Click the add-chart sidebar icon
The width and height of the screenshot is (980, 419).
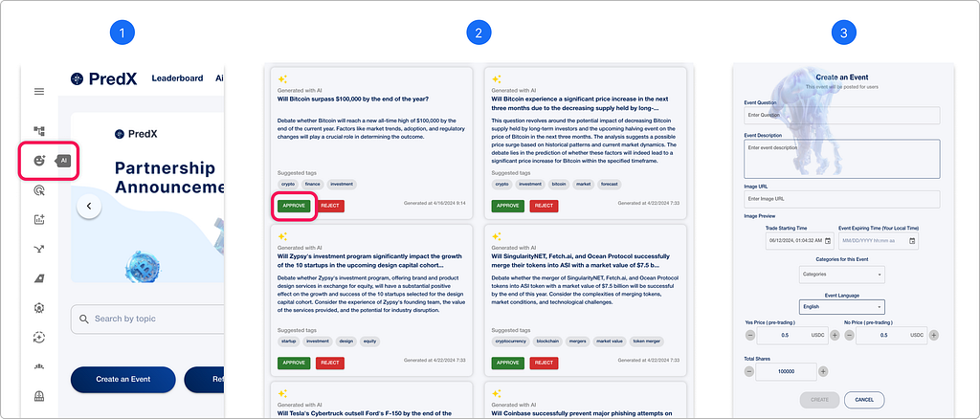tap(39, 219)
